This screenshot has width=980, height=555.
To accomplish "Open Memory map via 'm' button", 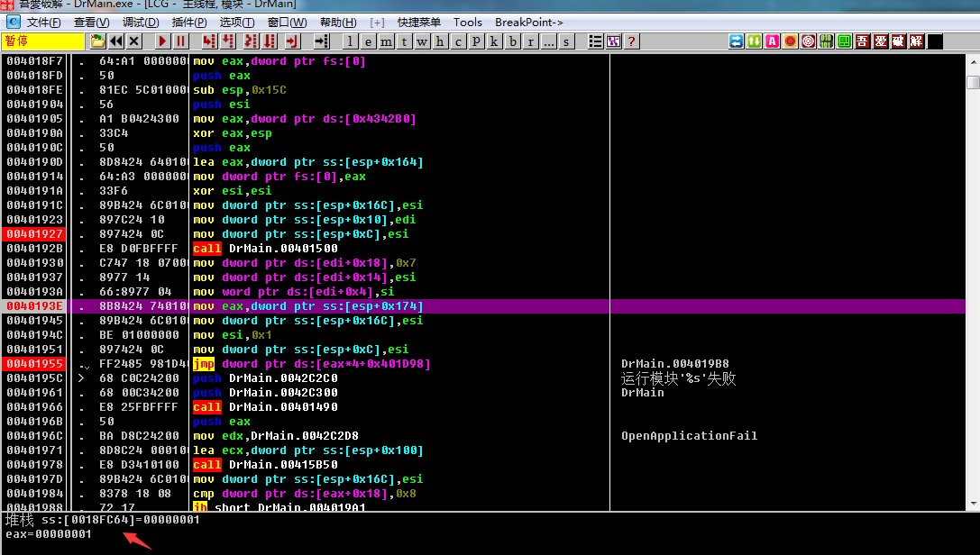I will pos(386,41).
